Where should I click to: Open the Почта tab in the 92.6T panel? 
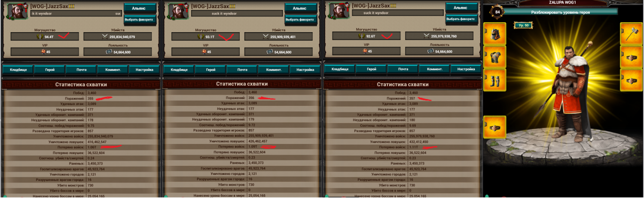pyautogui.click(x=403, y=69)
